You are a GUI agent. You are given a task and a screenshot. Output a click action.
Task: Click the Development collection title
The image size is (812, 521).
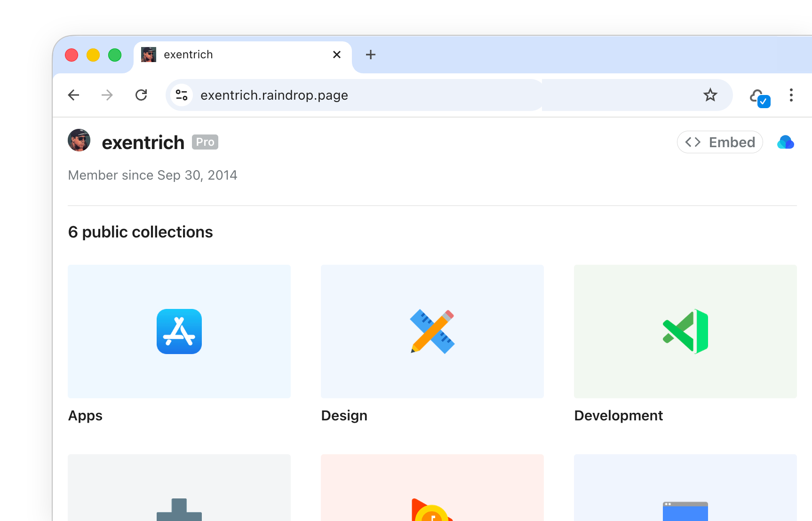pyautogui.click(x=619, y=416)
